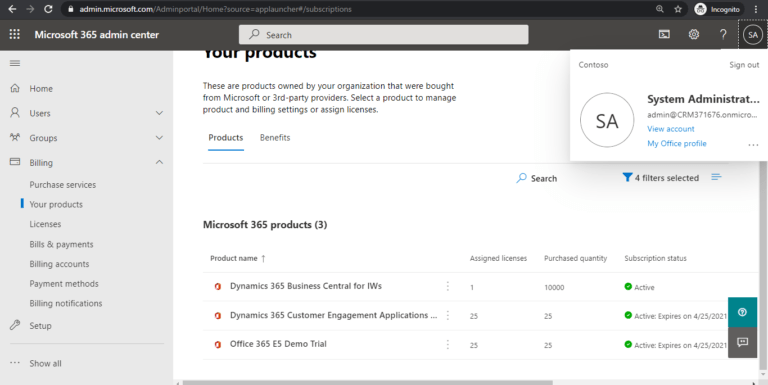Open Purchase services page

[63, 185]
